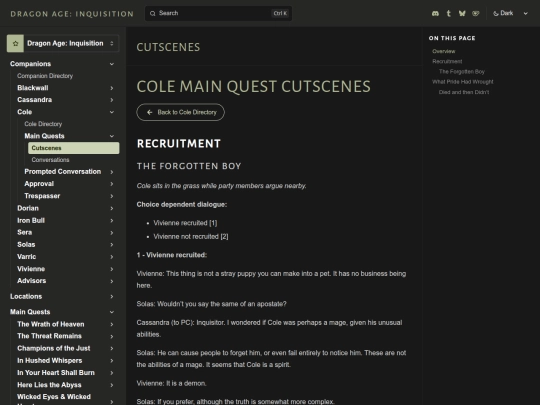
Task: Click the star icon beside Dragon Age: Inquisition
Action: tap(15, 43)
